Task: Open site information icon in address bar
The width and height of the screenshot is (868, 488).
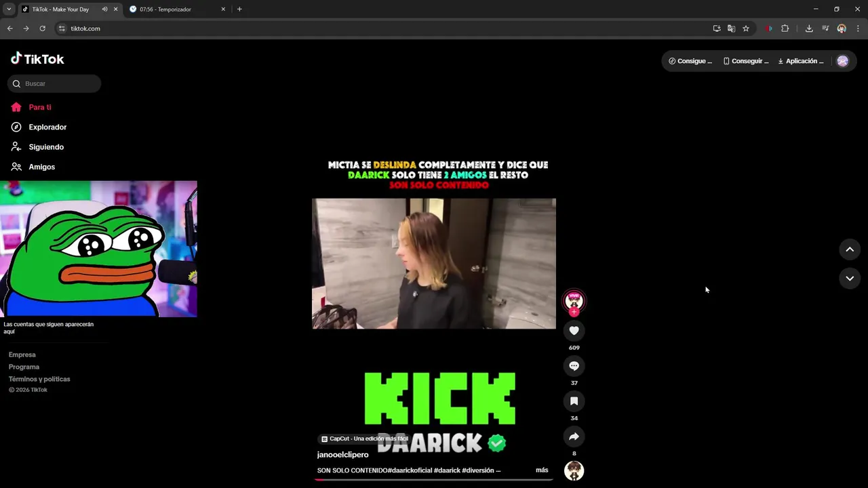Action: point(62,28)
